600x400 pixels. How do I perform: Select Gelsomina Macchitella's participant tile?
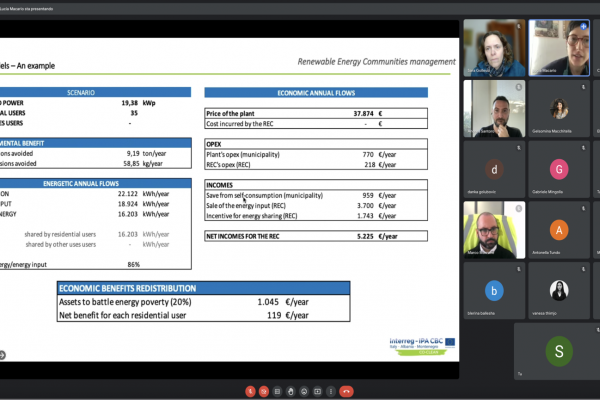click(x=559, y=108)
